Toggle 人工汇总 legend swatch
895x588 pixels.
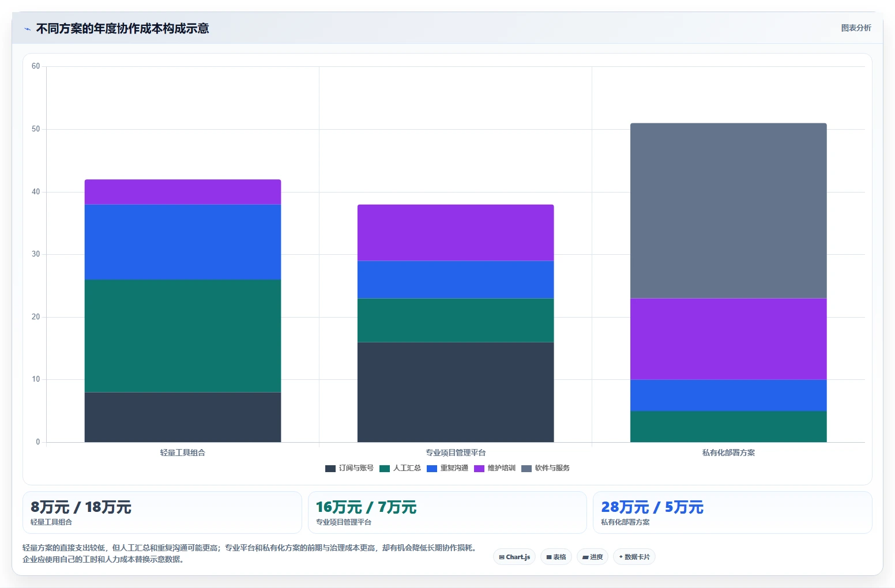[385, 468]
